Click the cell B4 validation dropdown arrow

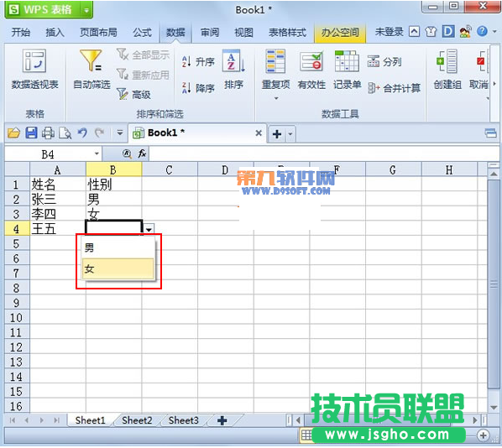(149, 229)
